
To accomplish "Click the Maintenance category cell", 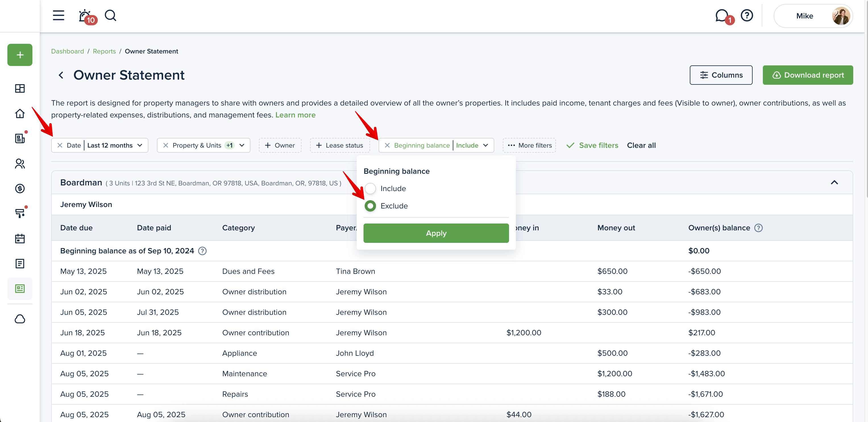I will click(x=245, y=374).
